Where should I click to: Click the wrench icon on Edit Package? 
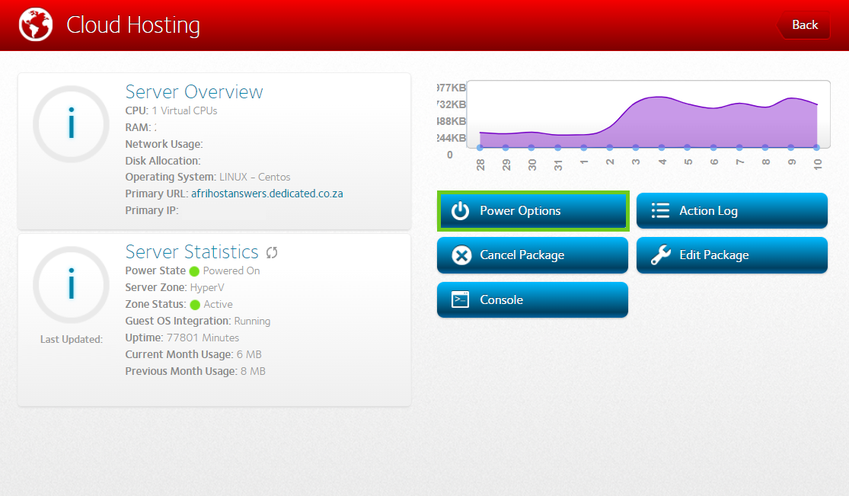[x=660, y=255]
